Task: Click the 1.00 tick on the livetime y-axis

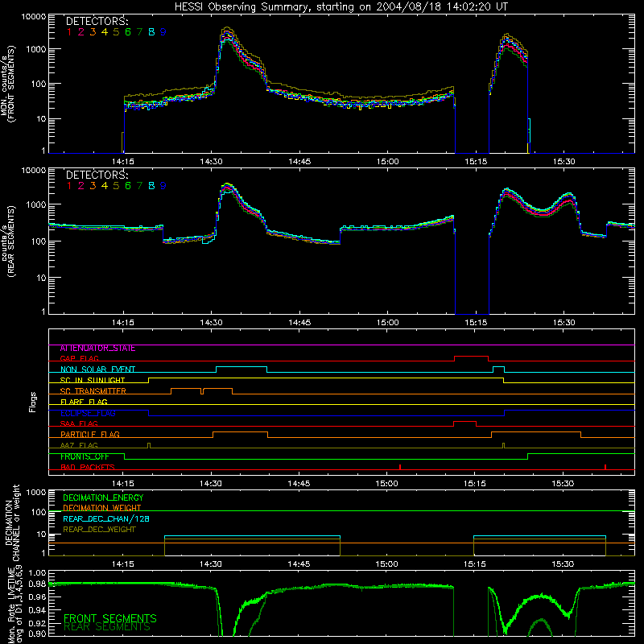Action: pyautogui.click(x=37, y=572)
